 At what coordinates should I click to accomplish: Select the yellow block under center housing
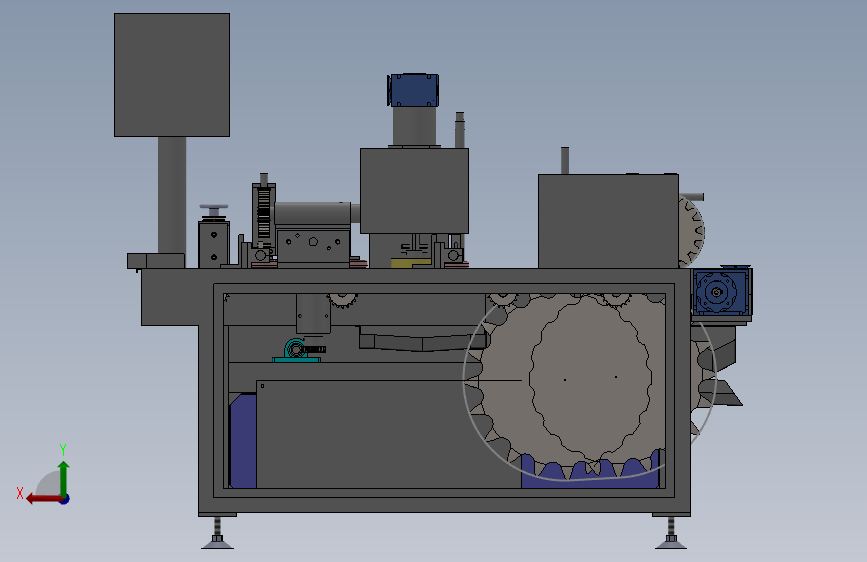tap(410, 263)
